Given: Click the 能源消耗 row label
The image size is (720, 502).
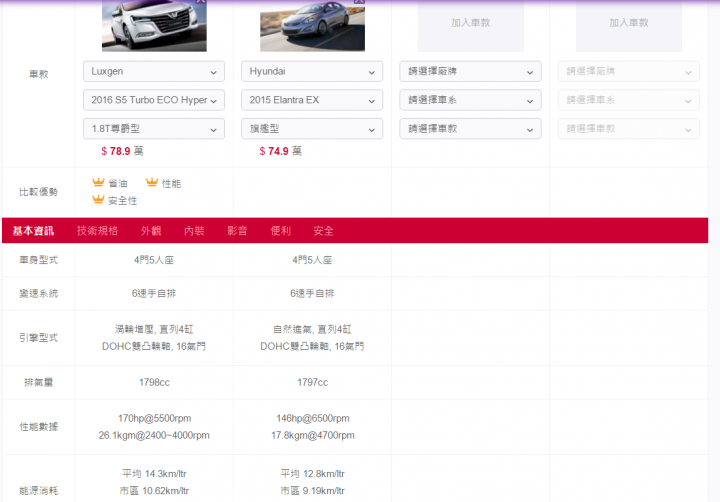Looking at the screenshot, I should click(39, 491).
